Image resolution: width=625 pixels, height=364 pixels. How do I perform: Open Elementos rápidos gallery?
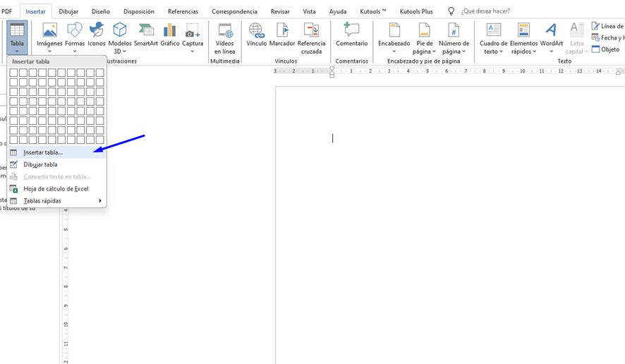point(523,39)
